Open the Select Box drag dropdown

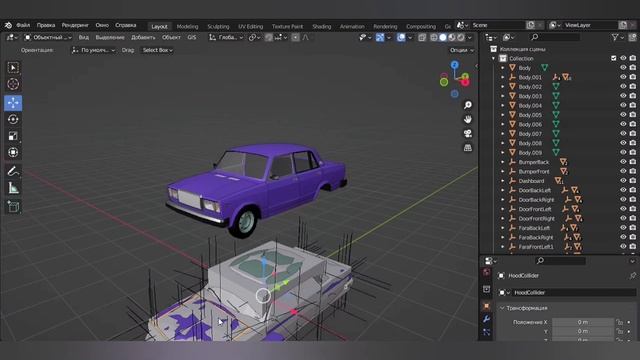[x=157, y=50]
